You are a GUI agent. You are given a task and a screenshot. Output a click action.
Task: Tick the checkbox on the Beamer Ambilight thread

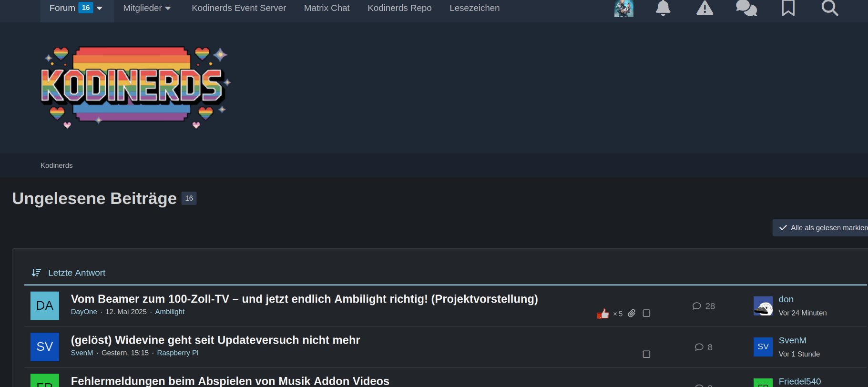[646, 313]
